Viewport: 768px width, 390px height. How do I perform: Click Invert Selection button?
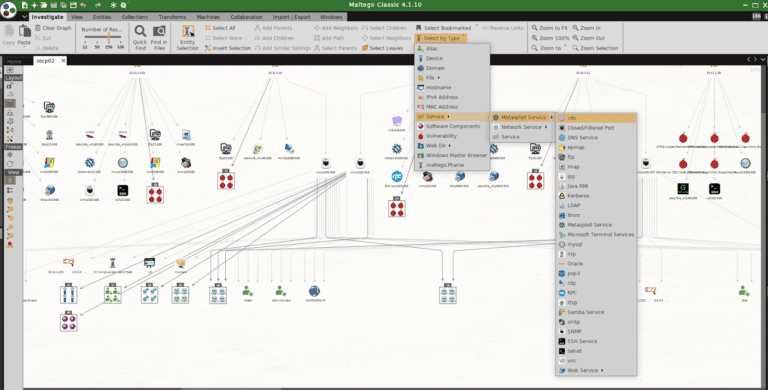[228, 48]
